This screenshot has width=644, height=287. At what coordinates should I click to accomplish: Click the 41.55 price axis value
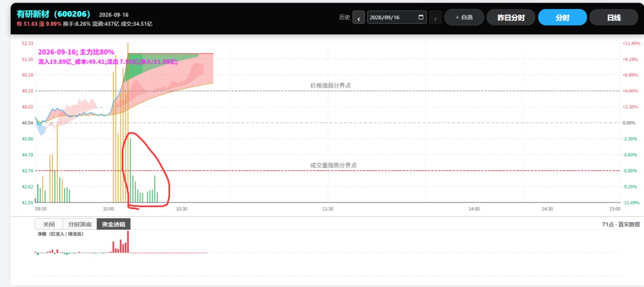pyautogui.click(x=28, y=203)
